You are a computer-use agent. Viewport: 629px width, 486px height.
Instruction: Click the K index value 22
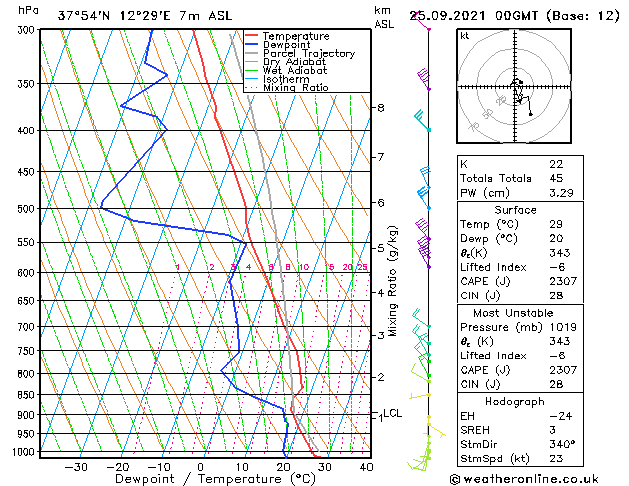pyautogui.click(x=556, y=164)
